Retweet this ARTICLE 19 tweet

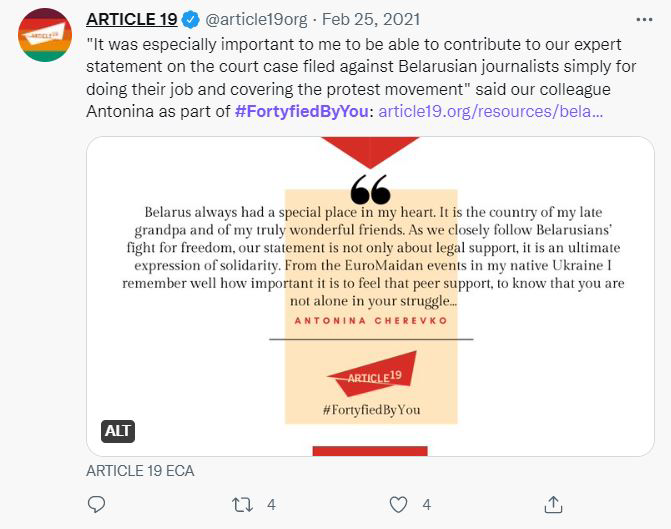(x=241, y=504)
